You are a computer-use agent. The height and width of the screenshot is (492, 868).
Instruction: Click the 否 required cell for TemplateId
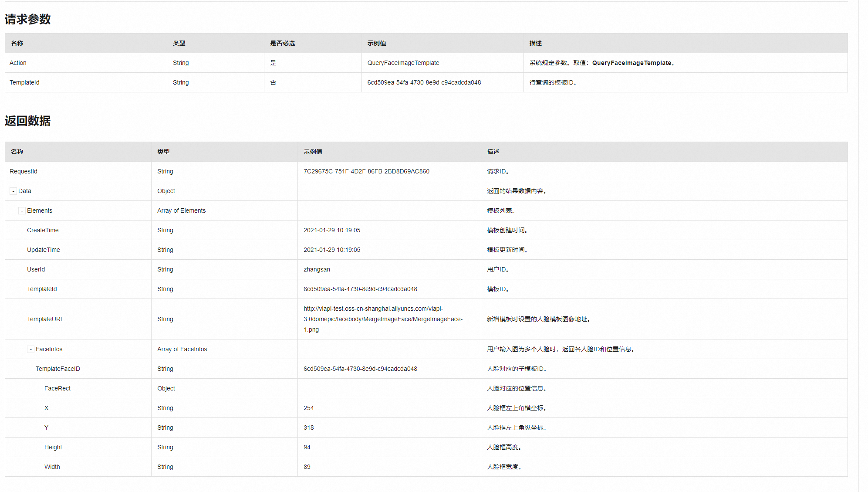pyautogui.click(x=273, y=82)
